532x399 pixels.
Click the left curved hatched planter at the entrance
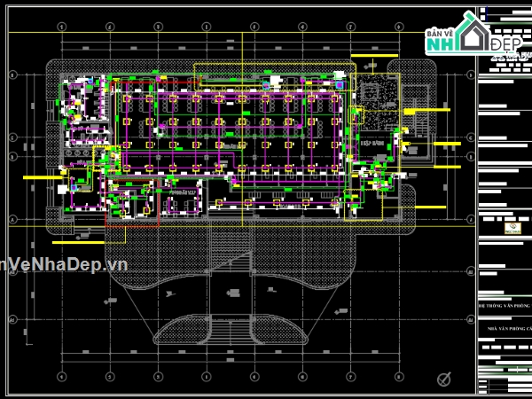pyautogui.click(x=181, y=330)
